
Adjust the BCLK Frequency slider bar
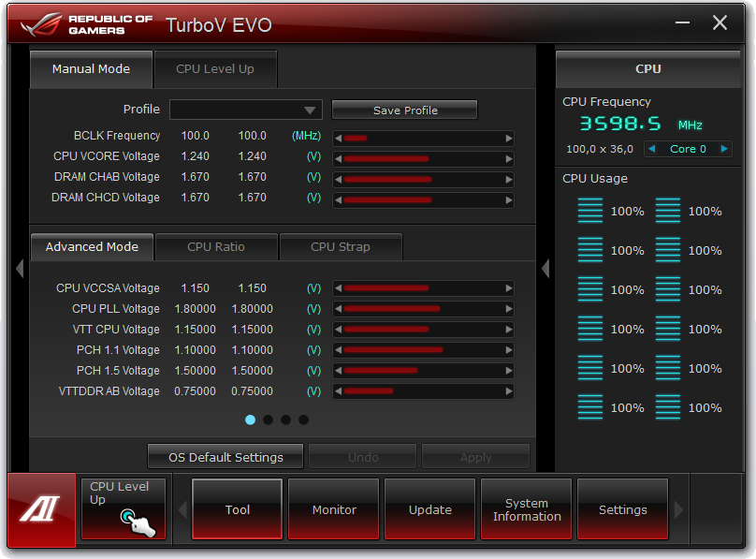(x=423, y=139)
